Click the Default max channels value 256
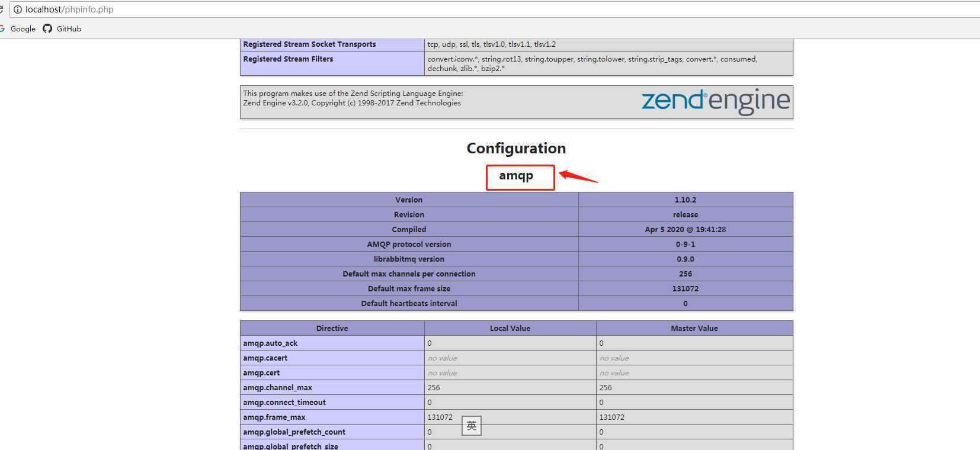Screen dimensions: 980x450 click(686, 274)
